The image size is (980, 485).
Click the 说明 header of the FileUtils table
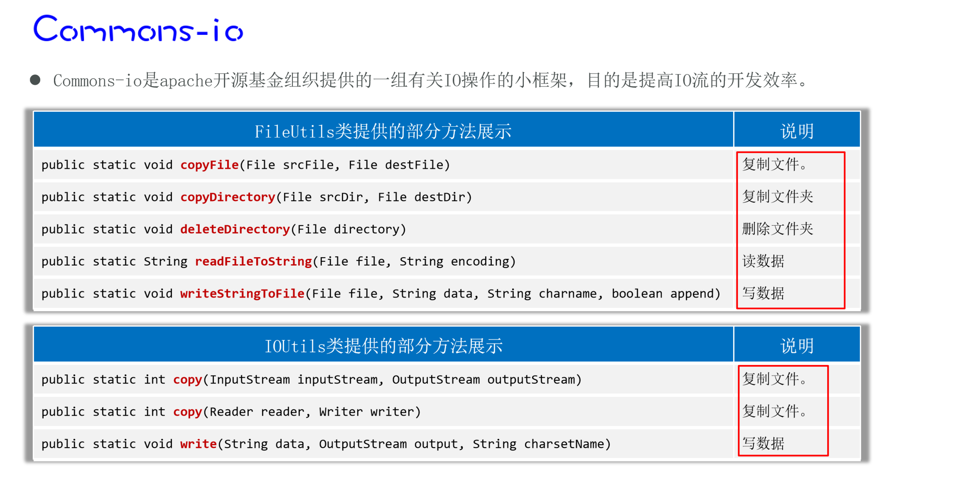[796, 131]
